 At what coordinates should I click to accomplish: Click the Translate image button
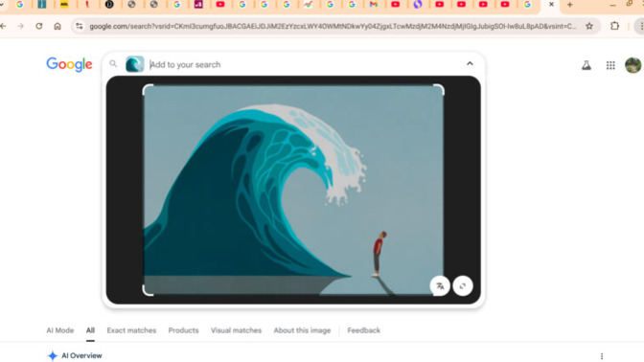click(440, 286)
